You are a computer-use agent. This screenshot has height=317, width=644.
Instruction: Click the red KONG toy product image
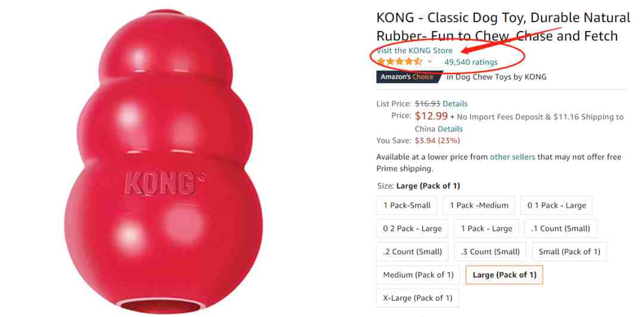click(x=163, y=161)
